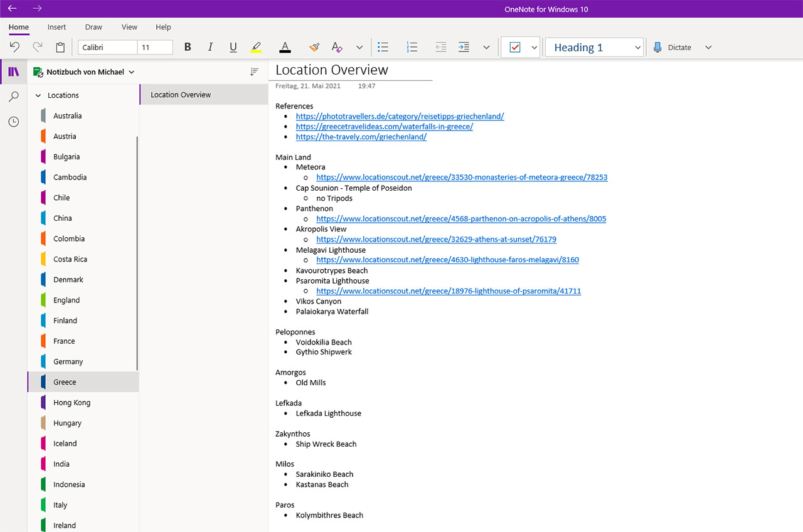Click the back arrow in title bar
The image size is (803, 532).
[x=12, y=9]
